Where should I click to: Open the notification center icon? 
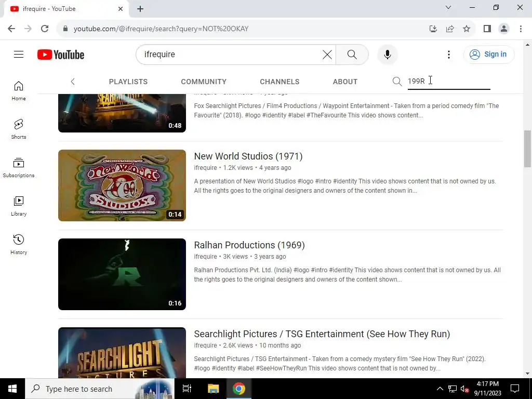click(x=515, y=389)
